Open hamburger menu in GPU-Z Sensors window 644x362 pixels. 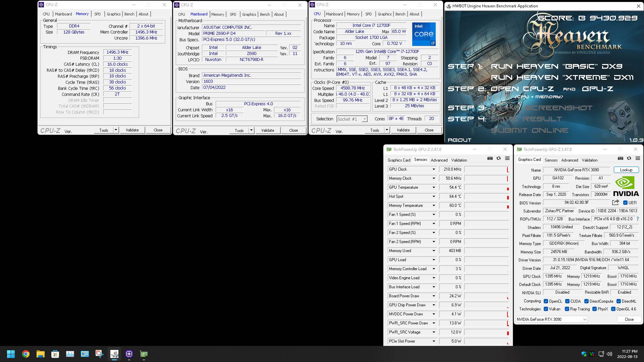click(507, 159)
